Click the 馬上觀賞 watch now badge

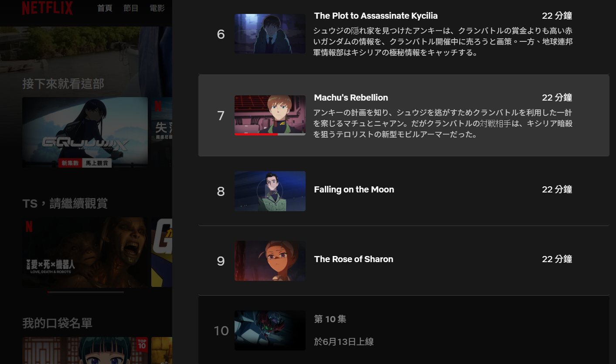97,163
